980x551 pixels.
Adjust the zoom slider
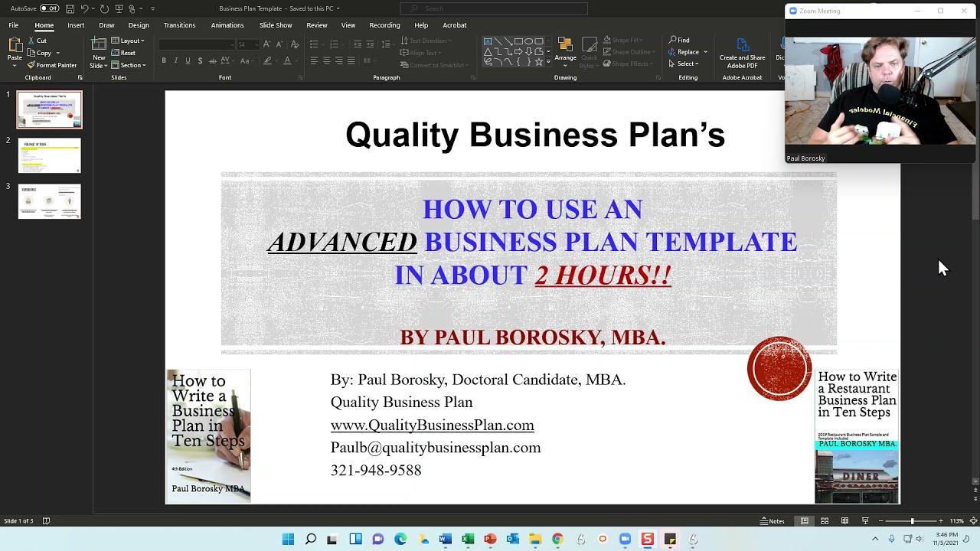click(x=911, y=521)
